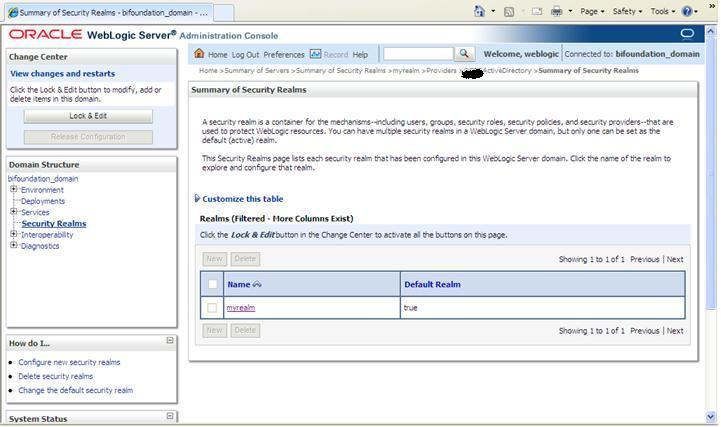
Task: Click the upper New button above table
Action: coord(214,259)
